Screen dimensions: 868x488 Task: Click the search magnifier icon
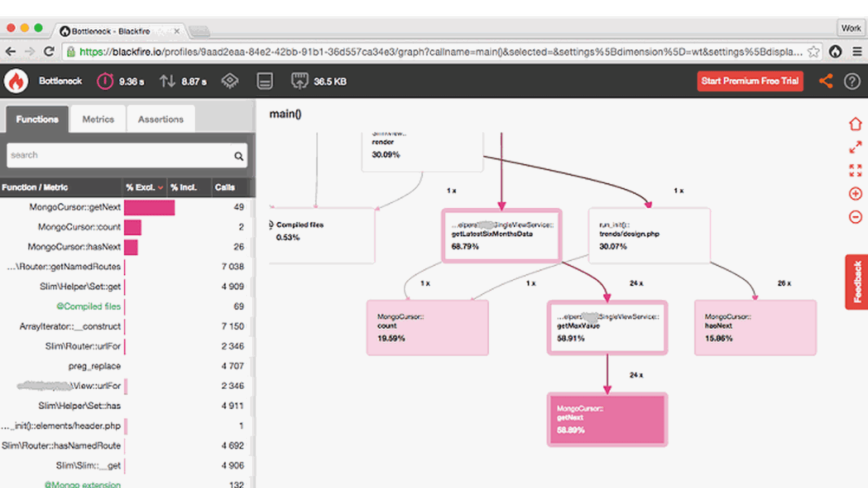tap(239, 156)
